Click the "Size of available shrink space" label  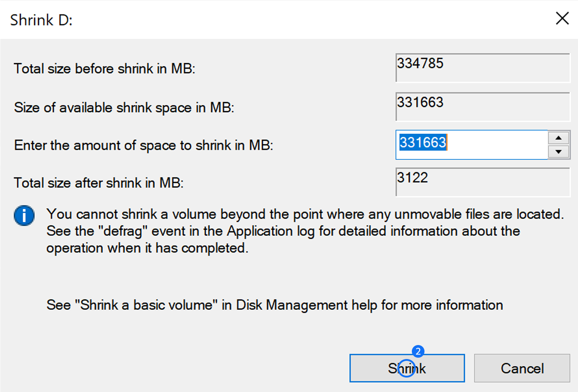pos(124,108)
